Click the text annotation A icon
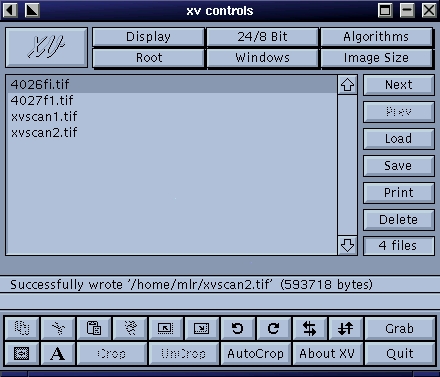The image size is (440, 377). pyautogui.click(x=58, y=353)
